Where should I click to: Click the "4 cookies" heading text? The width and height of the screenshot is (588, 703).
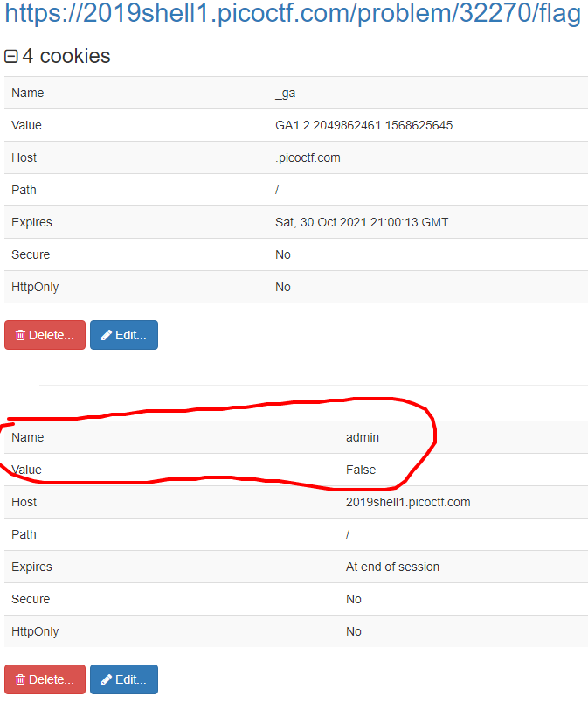pos(66,57)
